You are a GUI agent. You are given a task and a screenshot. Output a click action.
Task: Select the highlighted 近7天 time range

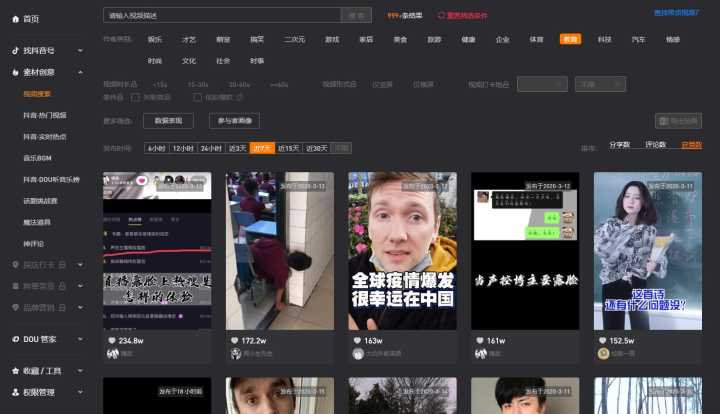262,148
